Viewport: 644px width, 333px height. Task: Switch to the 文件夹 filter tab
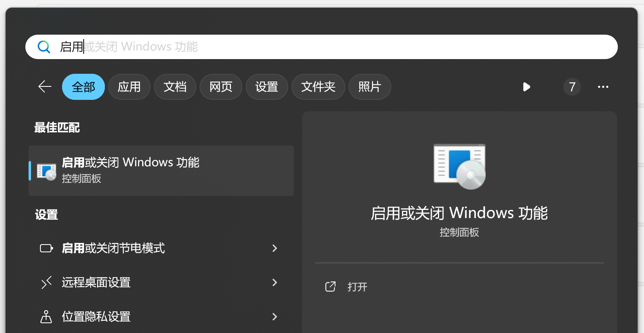tap(318, 87)
